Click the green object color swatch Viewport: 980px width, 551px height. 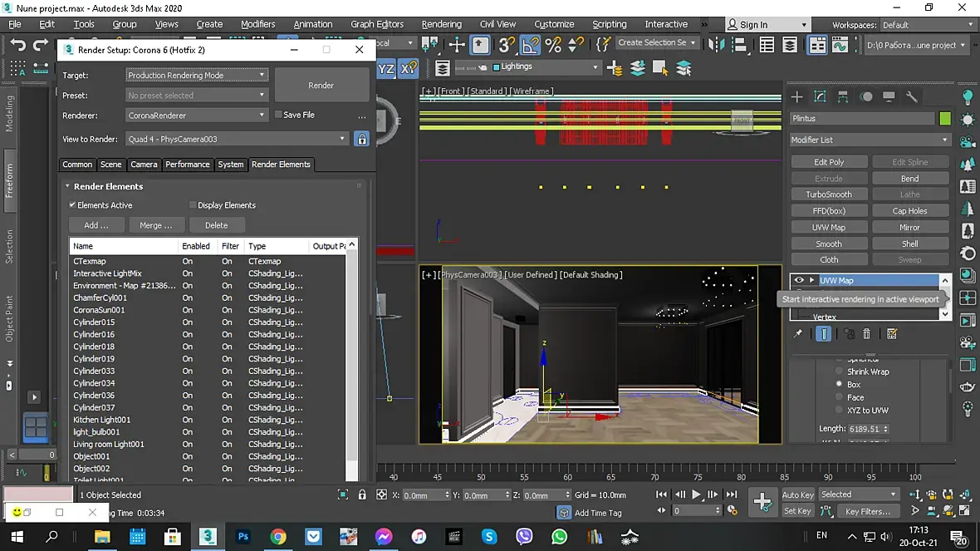point(945,119)
